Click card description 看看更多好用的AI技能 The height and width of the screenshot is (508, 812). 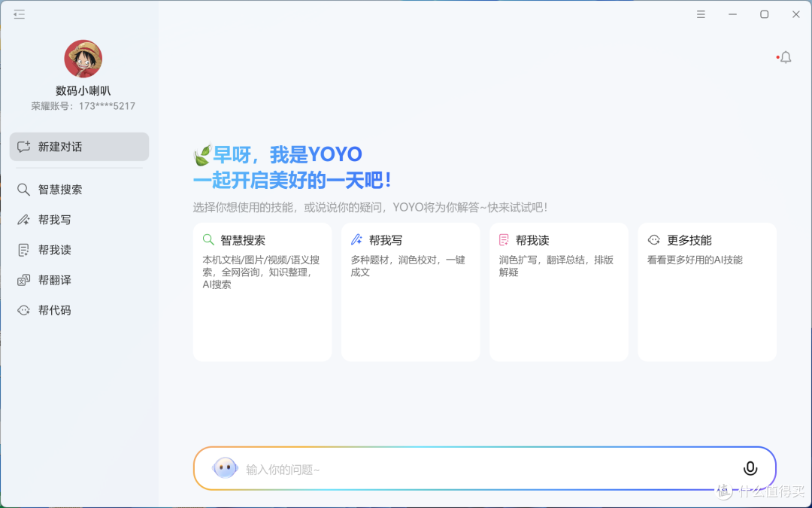click(695, 260)
